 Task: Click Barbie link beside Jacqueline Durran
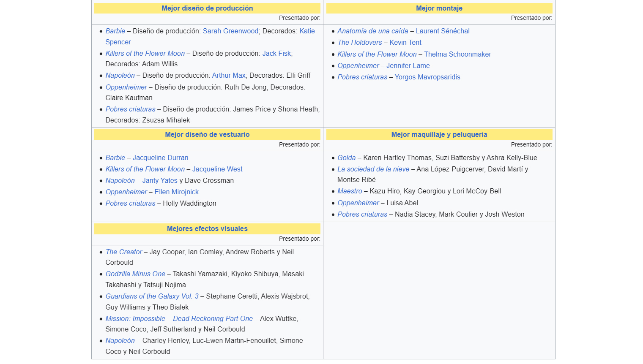[115, 158]
